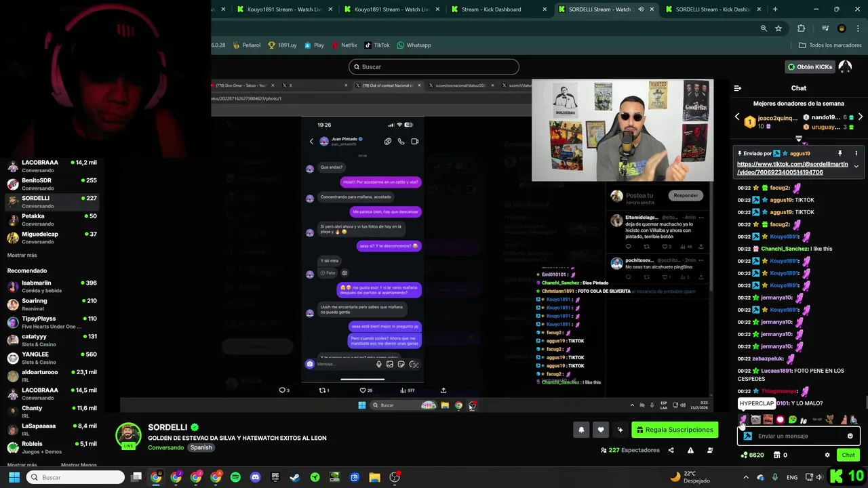The height and width of the screenshot is (488, 868).
Task: Open Chrome media controls icon
Action: [x=825, y=28]
